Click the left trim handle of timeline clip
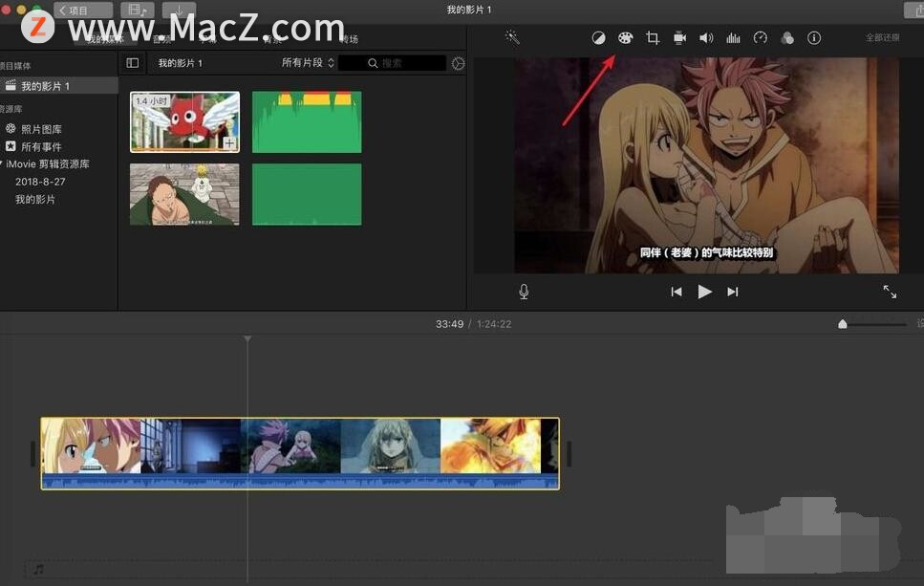 [x=33, y=453]
